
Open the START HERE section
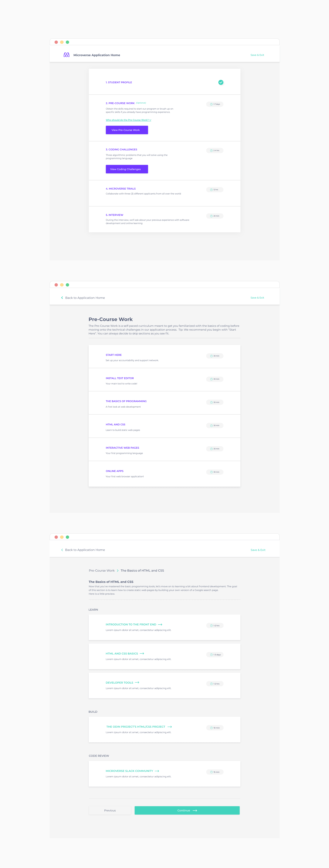114,355
